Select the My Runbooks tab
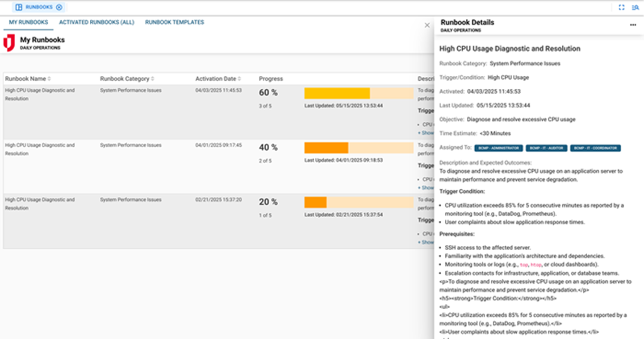Viewport: 644px width, 339px height. (29, 22)
